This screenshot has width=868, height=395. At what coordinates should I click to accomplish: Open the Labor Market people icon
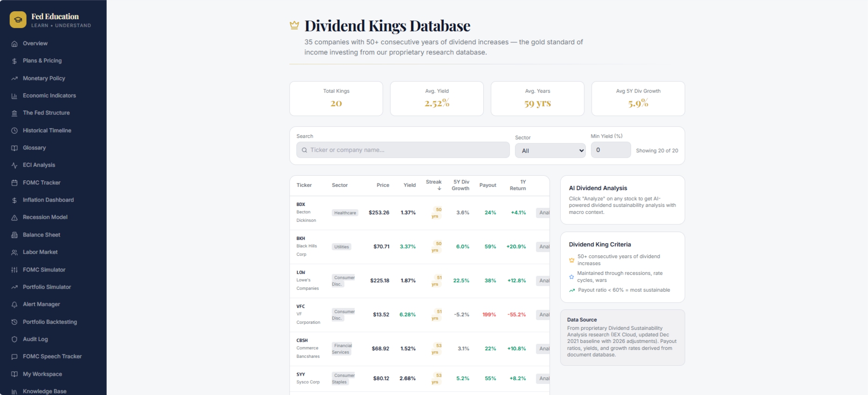14,252
